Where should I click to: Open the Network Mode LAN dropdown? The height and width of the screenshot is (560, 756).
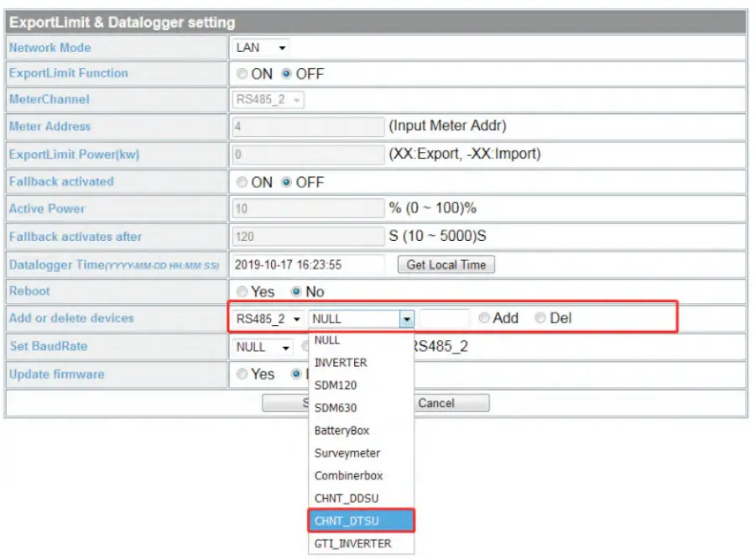click(x=261, y=48)
